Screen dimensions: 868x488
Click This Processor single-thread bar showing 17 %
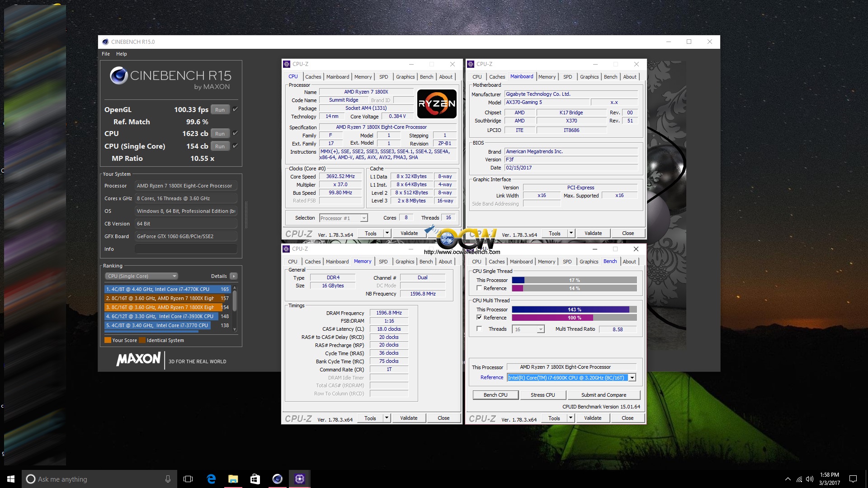[574, 280]
